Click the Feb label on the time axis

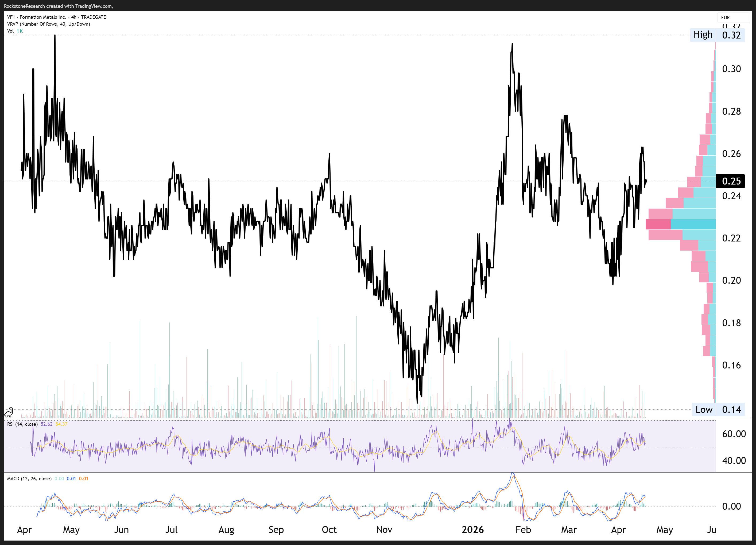coord(523,530)
